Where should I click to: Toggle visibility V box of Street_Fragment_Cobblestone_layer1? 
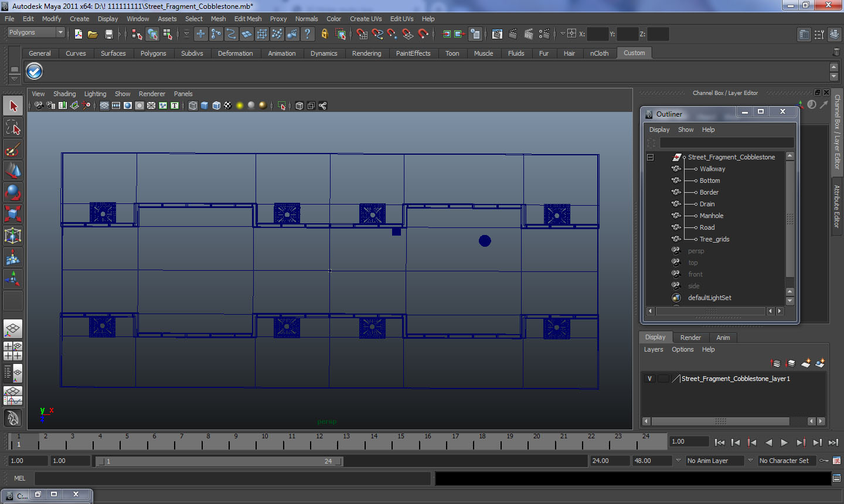pyautogui.click(x=649, y=379)
